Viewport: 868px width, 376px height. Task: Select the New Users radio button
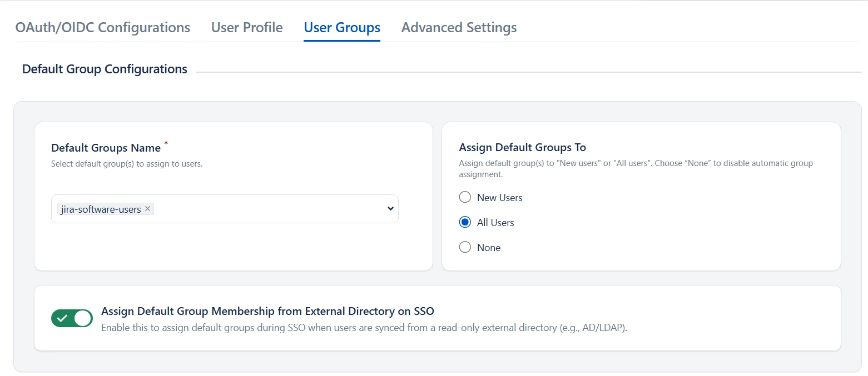465,197
